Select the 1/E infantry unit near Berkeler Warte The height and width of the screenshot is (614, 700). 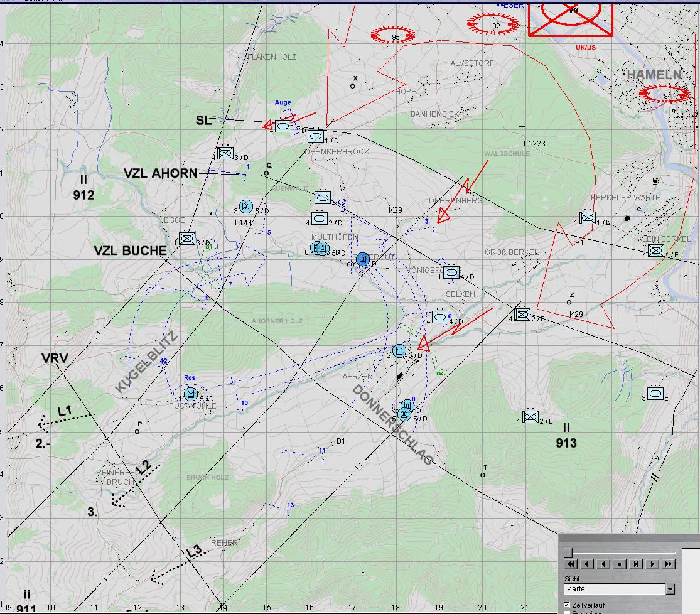click(588, 217)
